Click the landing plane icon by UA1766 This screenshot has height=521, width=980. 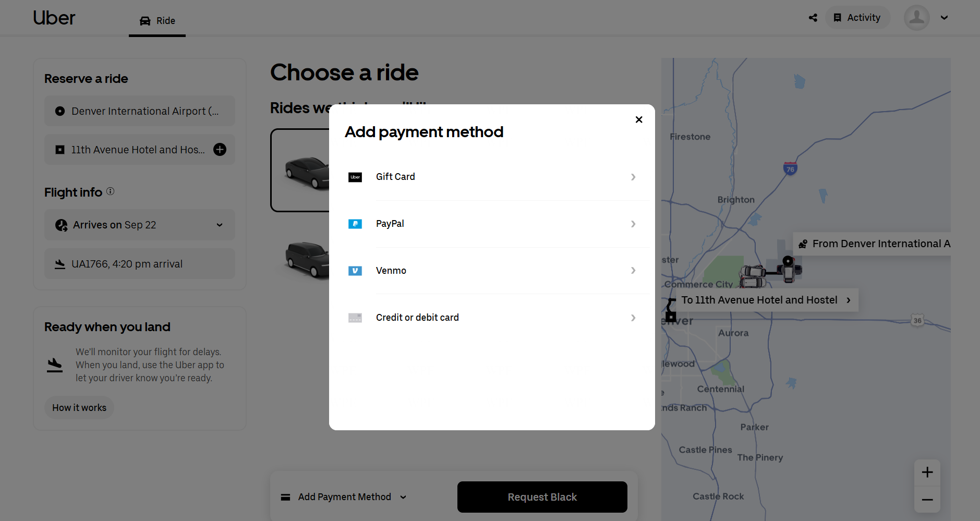pos(60,264)
